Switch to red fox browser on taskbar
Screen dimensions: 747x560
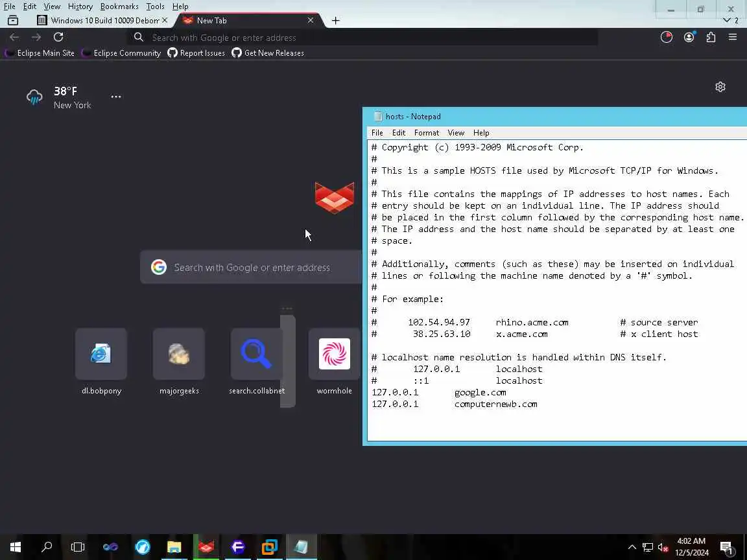pos(206,547)
